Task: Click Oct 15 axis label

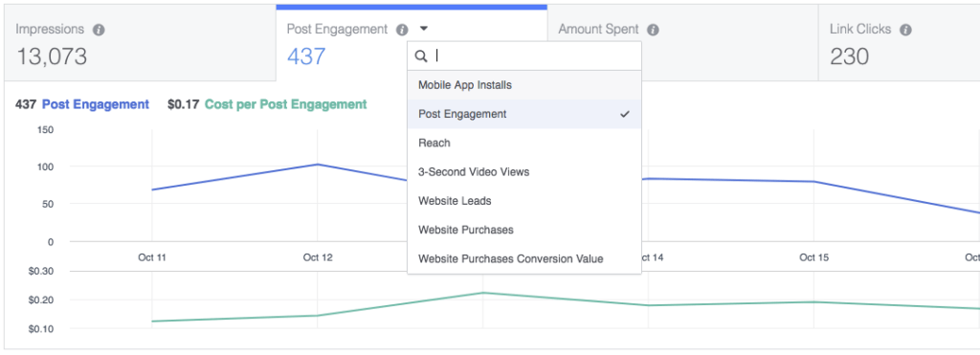Action: (x=813, y=257)
